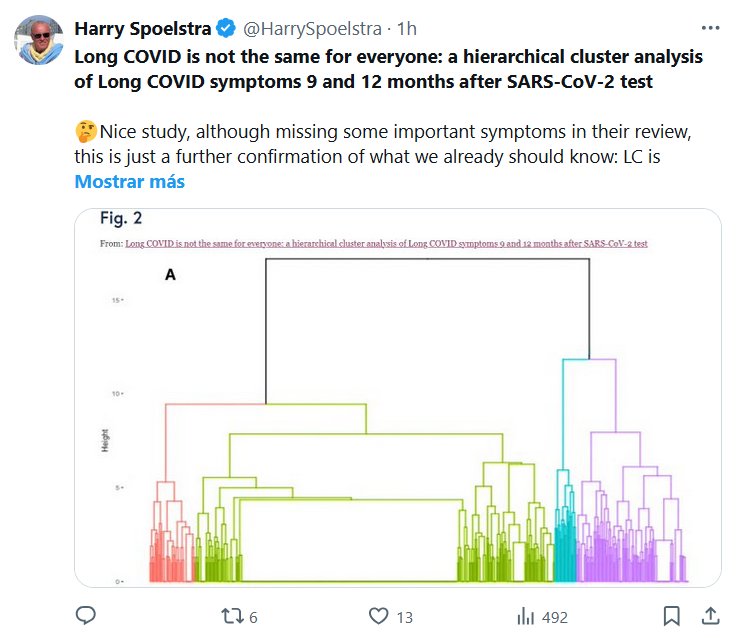Click the reply speech bubble icon
This screenshot has width=736, height=638.
[86, 615]
